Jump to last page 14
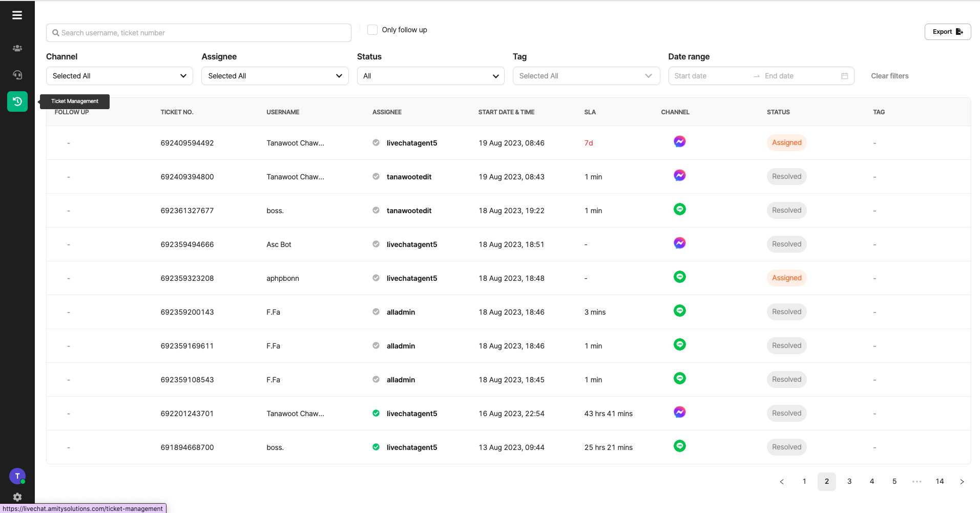Viewport: 980px width, 513px height. (x=940, y=481)
